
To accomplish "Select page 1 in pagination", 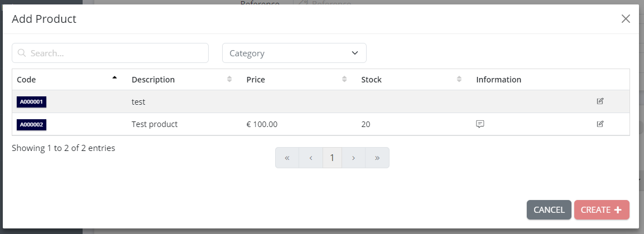I will (332, 158).
